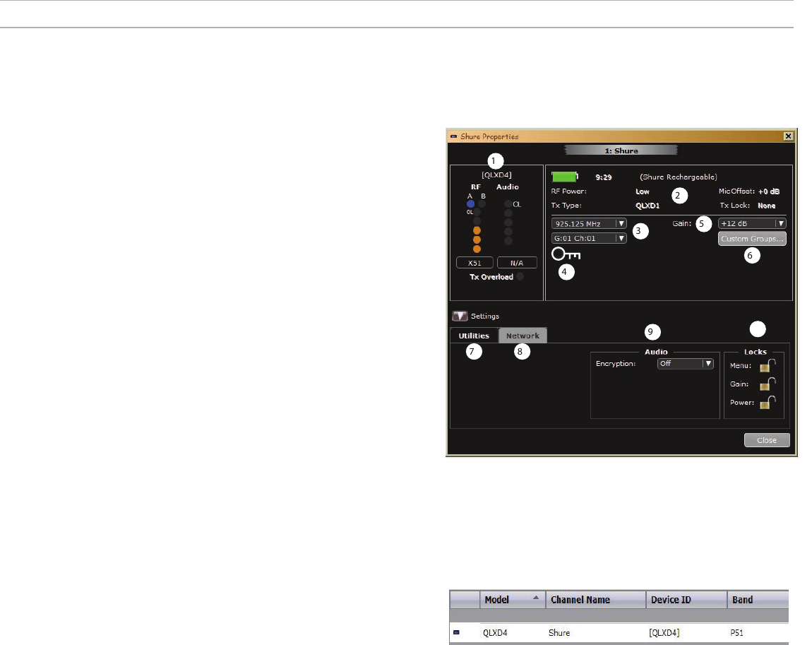
Task: Select the P51 band cell
Action: coord(736,632)
